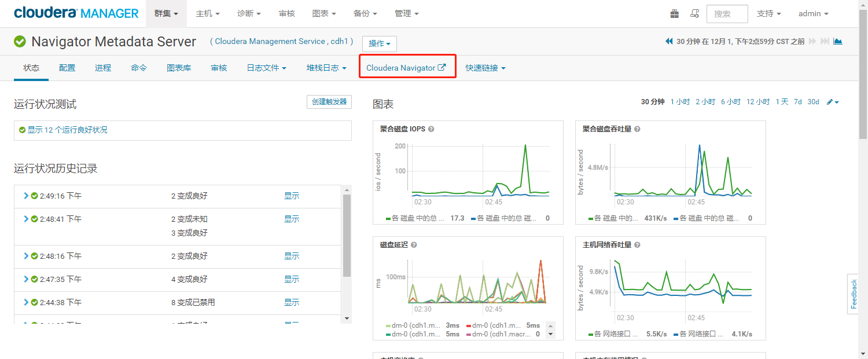Open the 主机 dropdown menu
868x359 pixels.
208,13
